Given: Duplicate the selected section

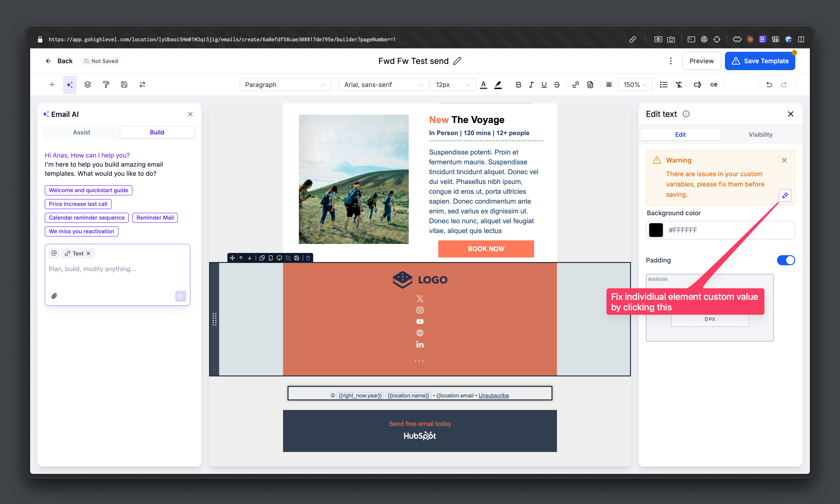Looking at the screenshot, I should click(262, 258).
